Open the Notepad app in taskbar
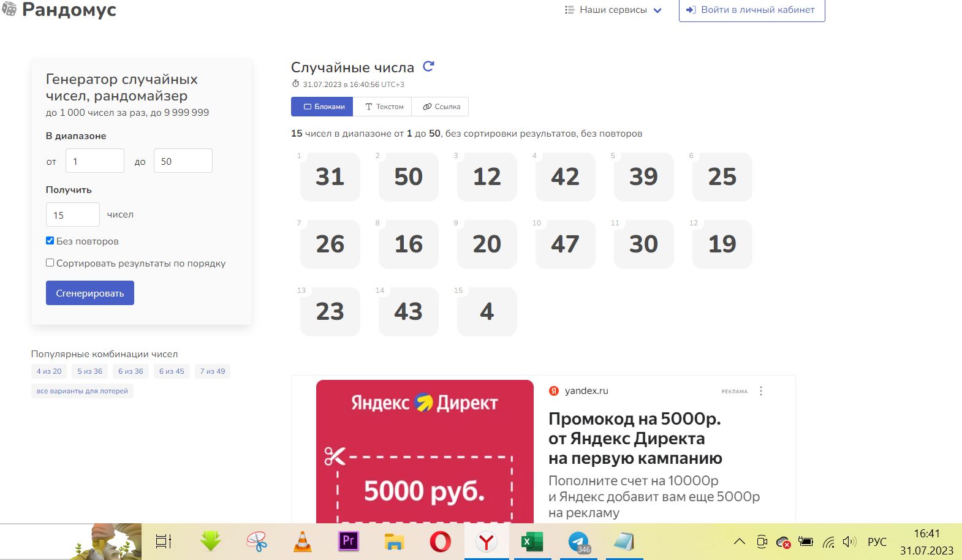This screenshot has height=560, width=962. pos(624,542)
